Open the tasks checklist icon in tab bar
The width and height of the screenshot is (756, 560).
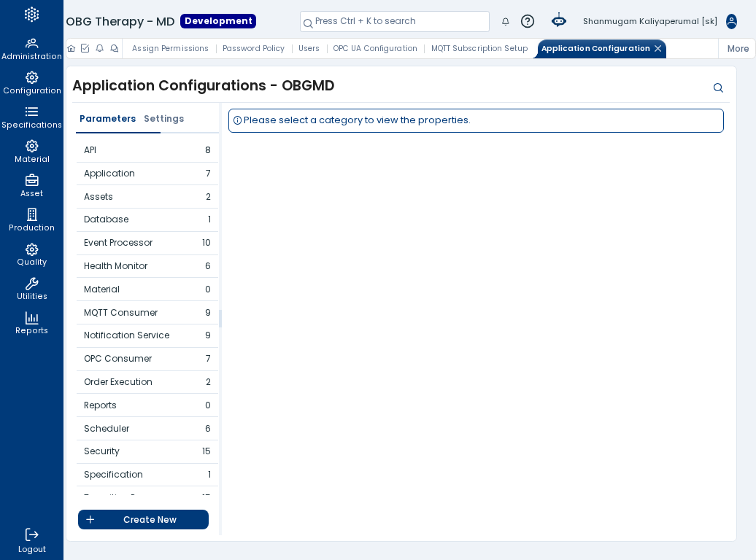point(85,48)
